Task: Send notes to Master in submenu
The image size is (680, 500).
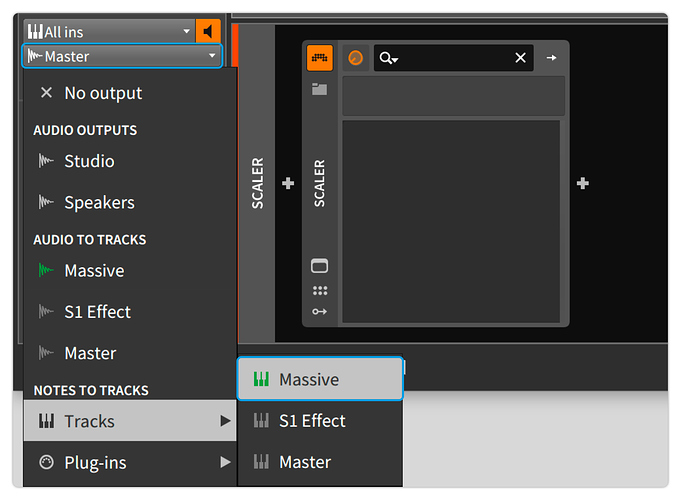Action: [320, 462]
